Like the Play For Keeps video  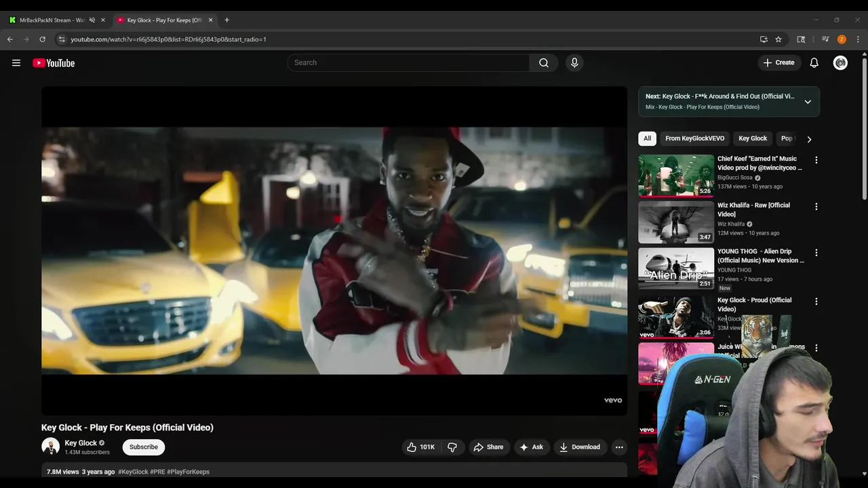pyautogui.click(x=420, y=447)
